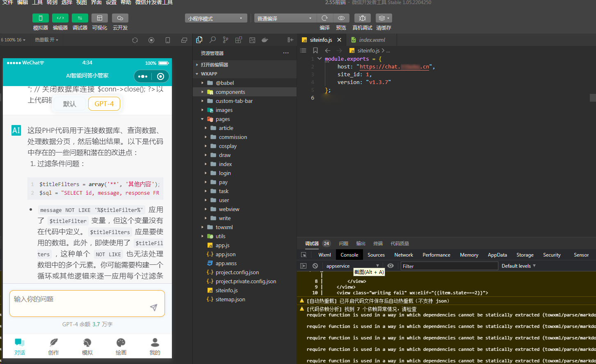596x364 pixels.
Task: Open the search icon in the sidebar
Action: (212, 40)
